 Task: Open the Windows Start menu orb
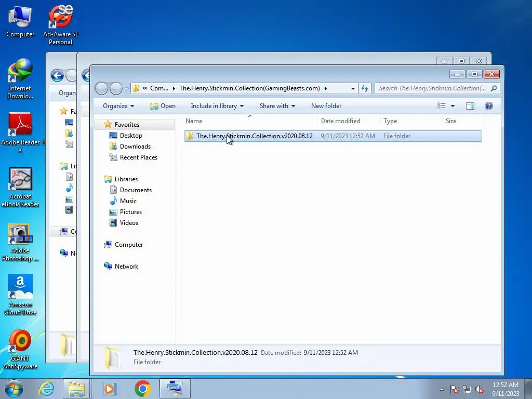point(14,389)
